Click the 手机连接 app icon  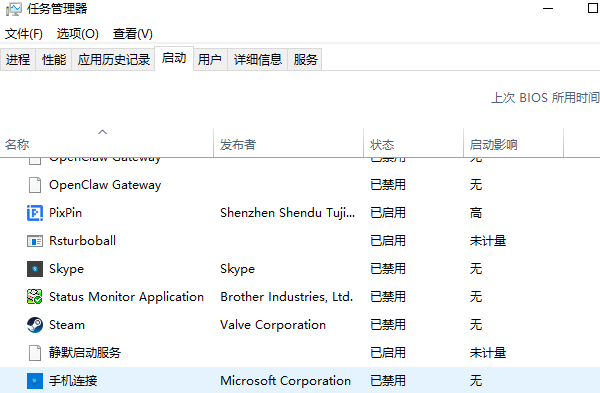35,381
